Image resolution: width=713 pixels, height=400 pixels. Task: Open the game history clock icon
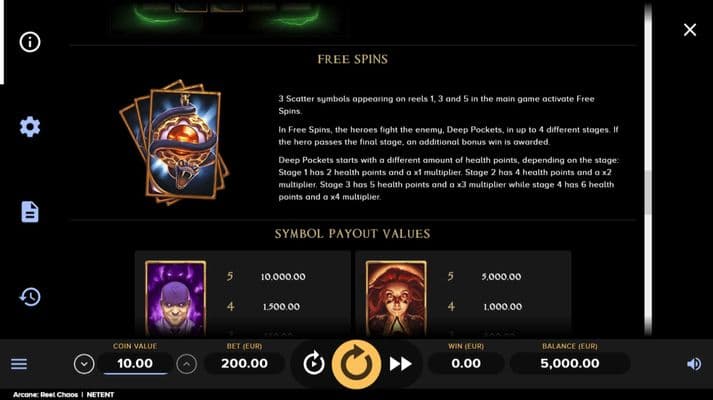tap(30, 297)
